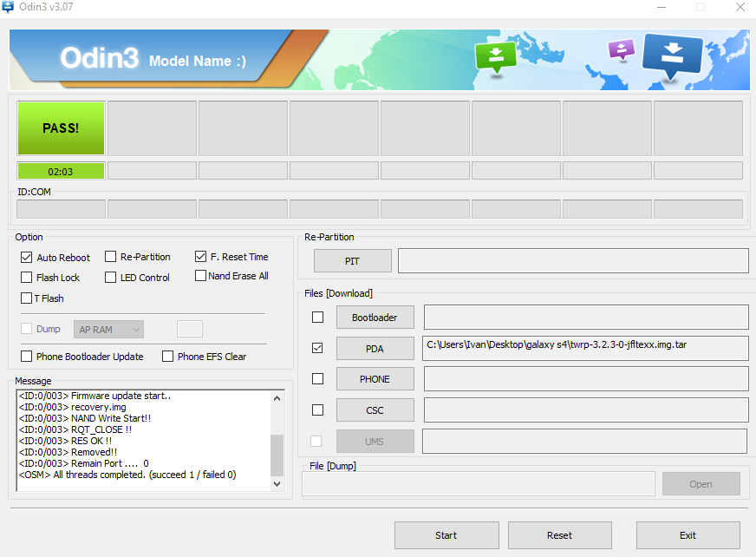This screenshot has height=557, width=756.
Task: Click 'Firmware update start..' log line
Action: 95,396
